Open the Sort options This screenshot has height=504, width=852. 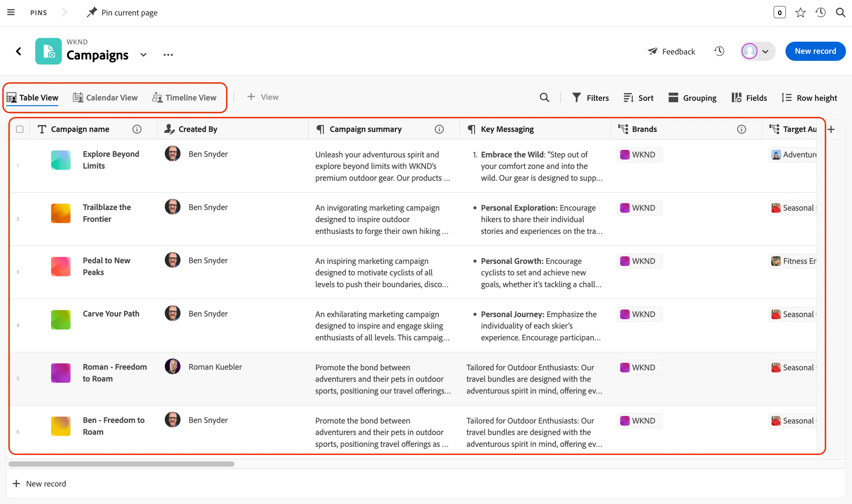click(638, 98)
